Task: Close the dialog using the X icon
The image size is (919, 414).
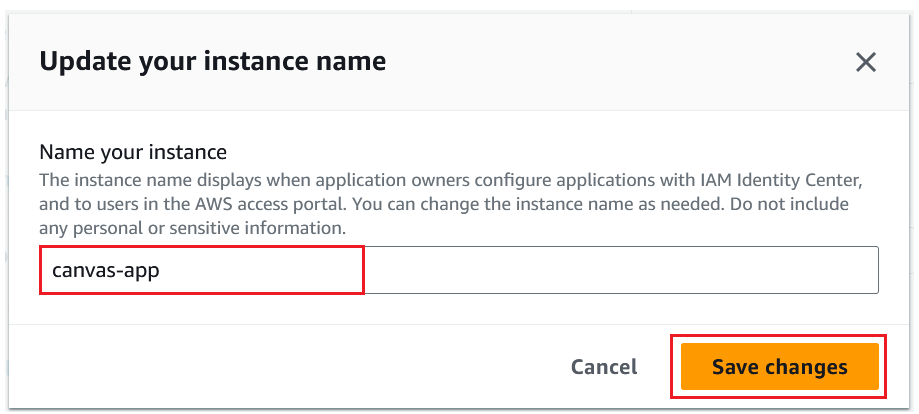Action: pos(866,62)
